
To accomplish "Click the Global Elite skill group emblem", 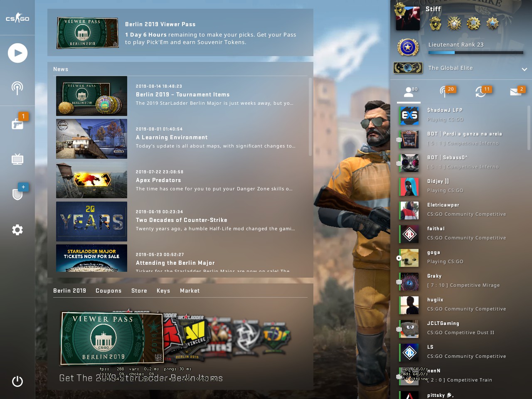I will coord(408,67).
